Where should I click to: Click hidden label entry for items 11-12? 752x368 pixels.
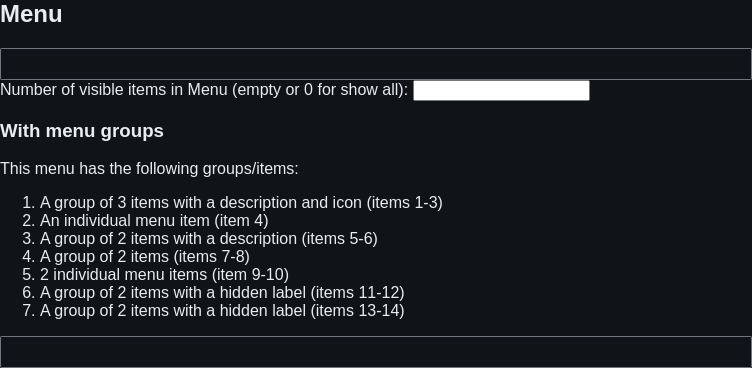[222, 293]
